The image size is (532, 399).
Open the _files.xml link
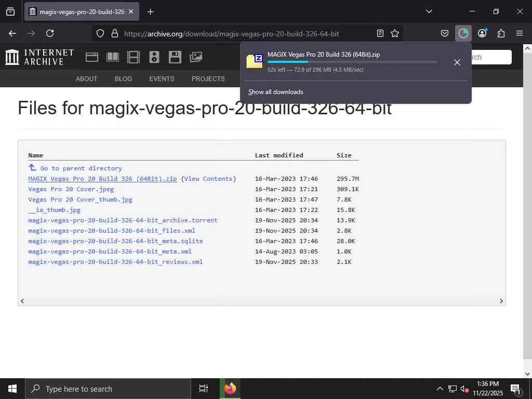click(112, 231)
